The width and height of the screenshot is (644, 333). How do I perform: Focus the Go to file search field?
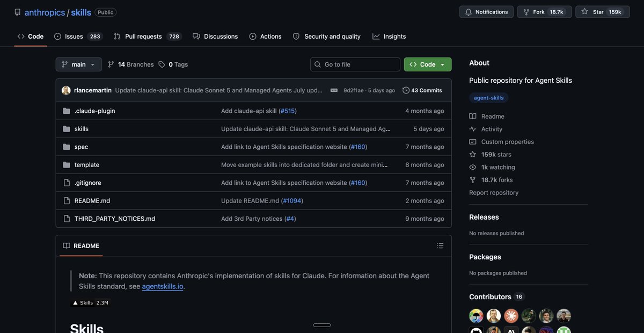coord(355,64)
